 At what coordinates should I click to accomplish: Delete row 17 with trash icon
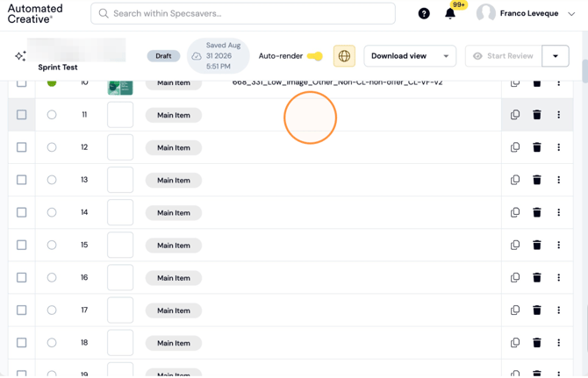(x=537, y=310)
